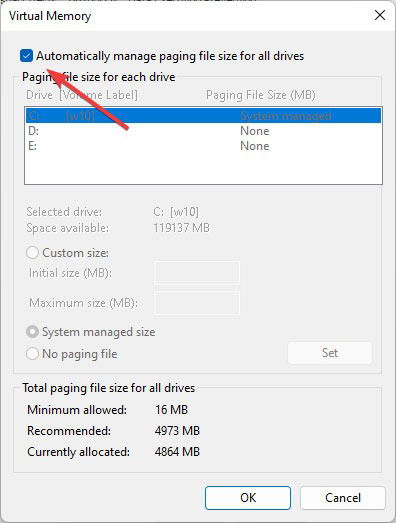Screen dimensions: 396x523
Task: Choose System managed size option
Action: click(32, 332)
